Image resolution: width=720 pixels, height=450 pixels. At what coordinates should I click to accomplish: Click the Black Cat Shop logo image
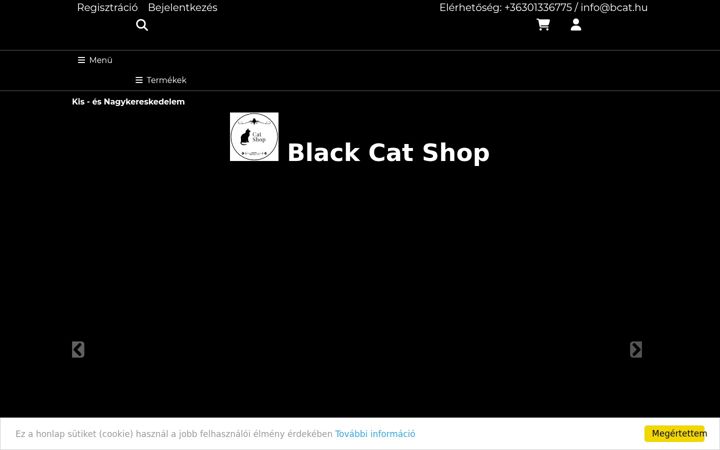tap(254, 137)
